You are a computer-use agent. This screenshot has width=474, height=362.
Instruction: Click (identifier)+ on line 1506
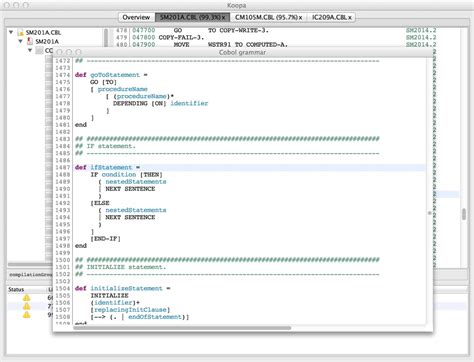[x=115, y=303]
